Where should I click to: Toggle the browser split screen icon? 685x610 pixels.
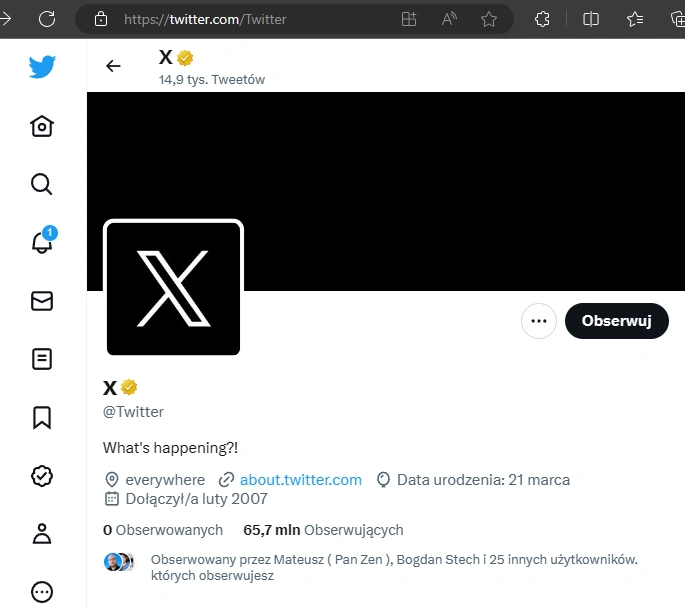[591, 19]
